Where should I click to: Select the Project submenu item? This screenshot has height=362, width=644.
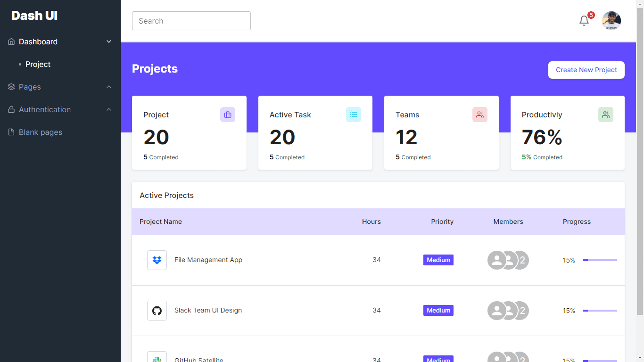click(x=38, y=64)
